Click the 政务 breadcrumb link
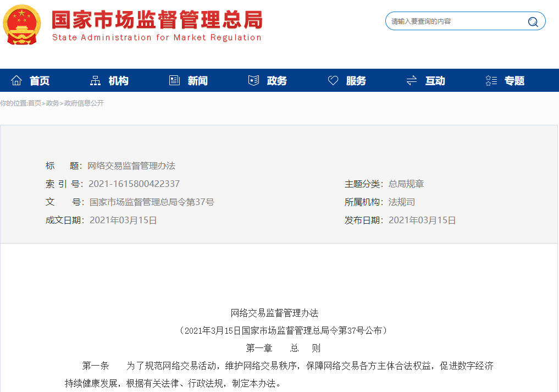Image resolution: width=559 pixels, height=392 pixels. 53,103
